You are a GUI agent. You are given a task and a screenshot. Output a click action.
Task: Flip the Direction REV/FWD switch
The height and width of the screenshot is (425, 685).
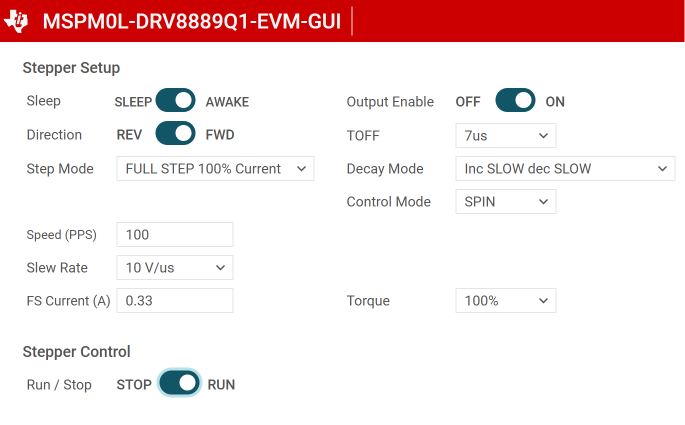[176, 133]
